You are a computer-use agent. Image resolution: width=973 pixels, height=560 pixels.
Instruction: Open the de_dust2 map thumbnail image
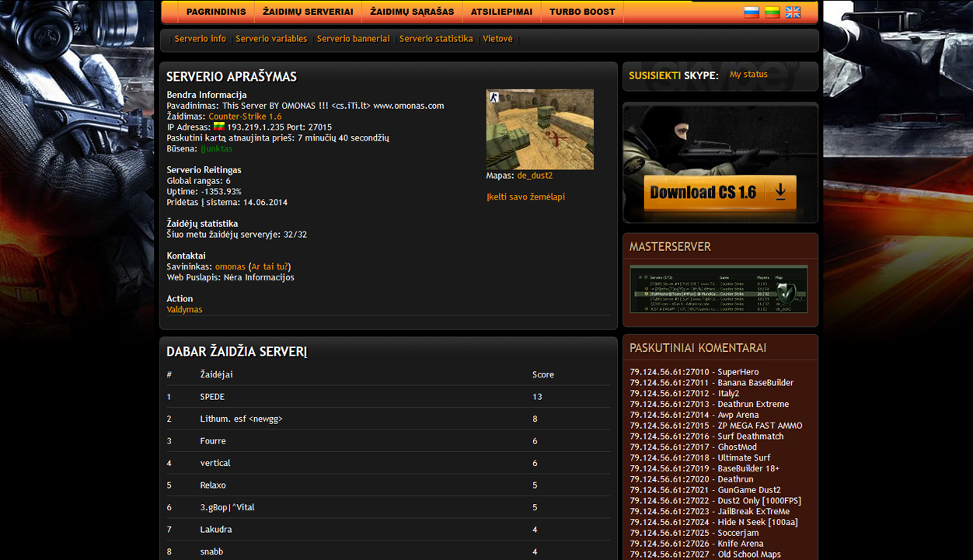point(540,129)
